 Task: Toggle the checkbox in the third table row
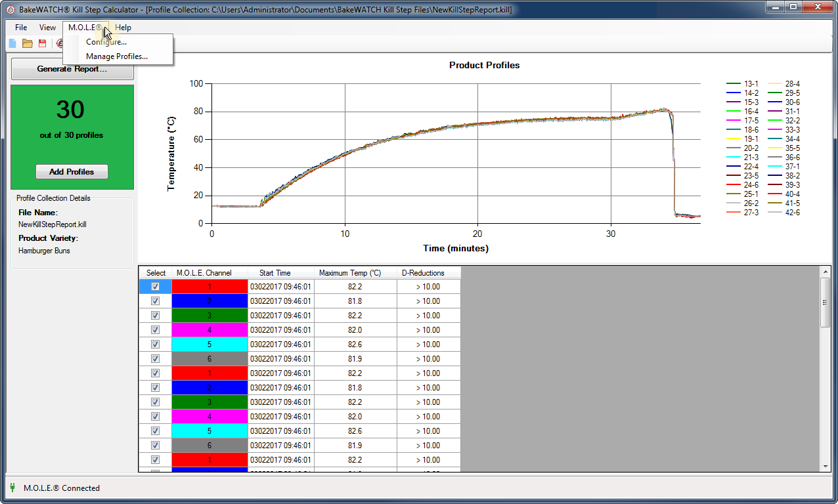[x=156, y=316]
